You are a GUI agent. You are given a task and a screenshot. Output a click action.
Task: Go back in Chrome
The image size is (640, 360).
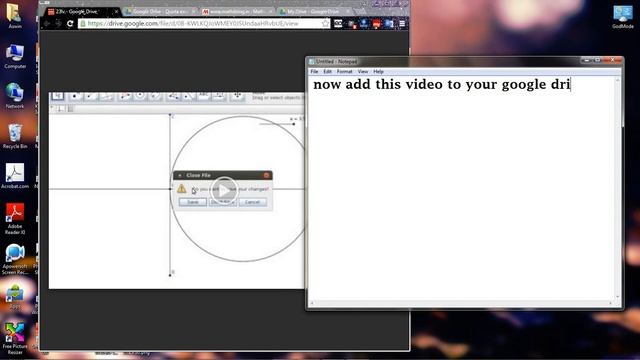click(47, 24)
